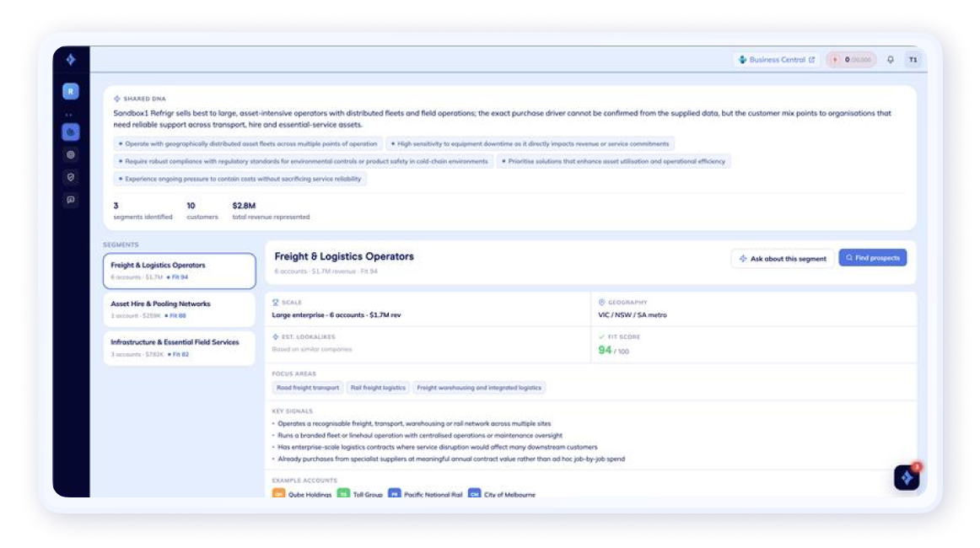Image resolution: width=980 pixels, height=548 pixels.
Task: Click the app logo at sidebar top
Action: (71, 59)
